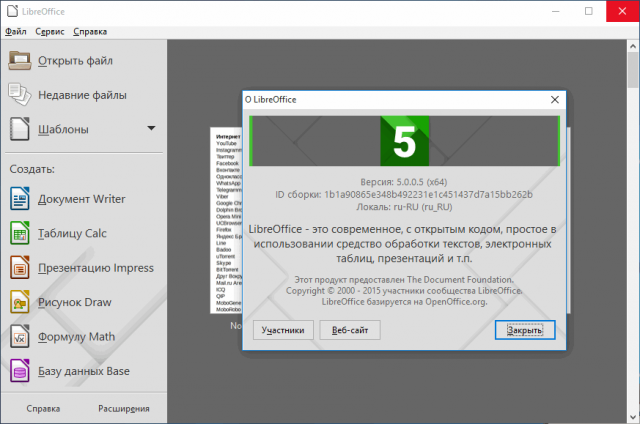Open the Файл menu
The width and height of the screenshot is (640, 424).
16,32
